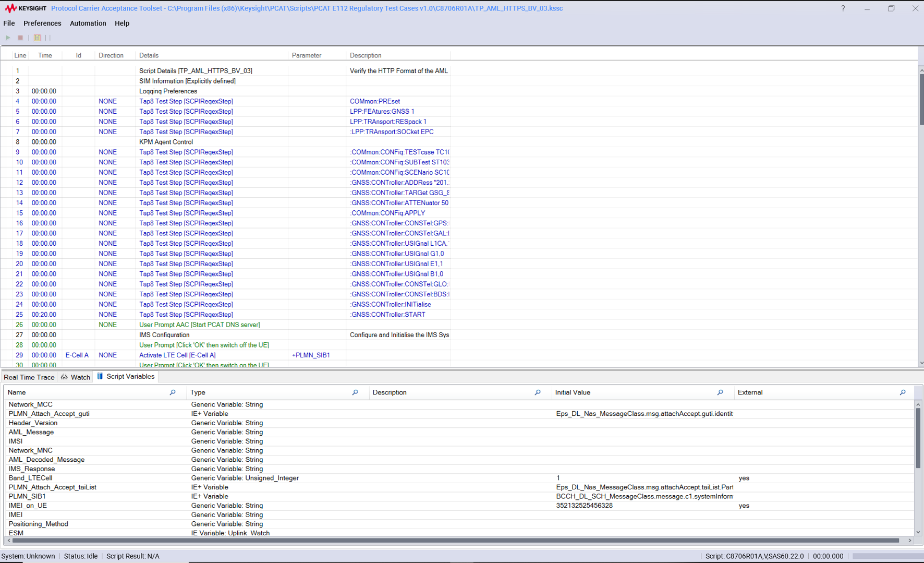
Task: Click search icon in Initial Value column header
Action: click(x=720, y=392)
